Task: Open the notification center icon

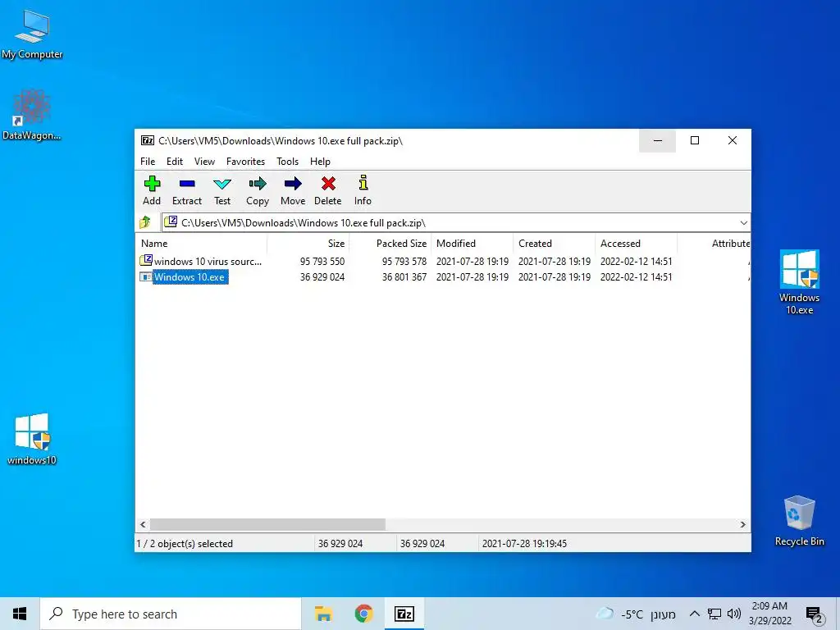Action: click(815, 614)
